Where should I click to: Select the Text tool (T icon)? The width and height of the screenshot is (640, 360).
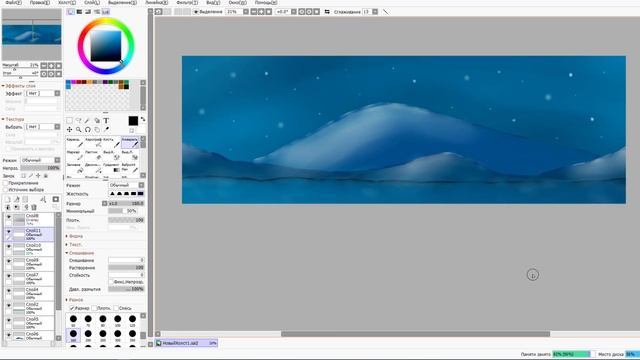pyautogui.click(x=106, y=120)
